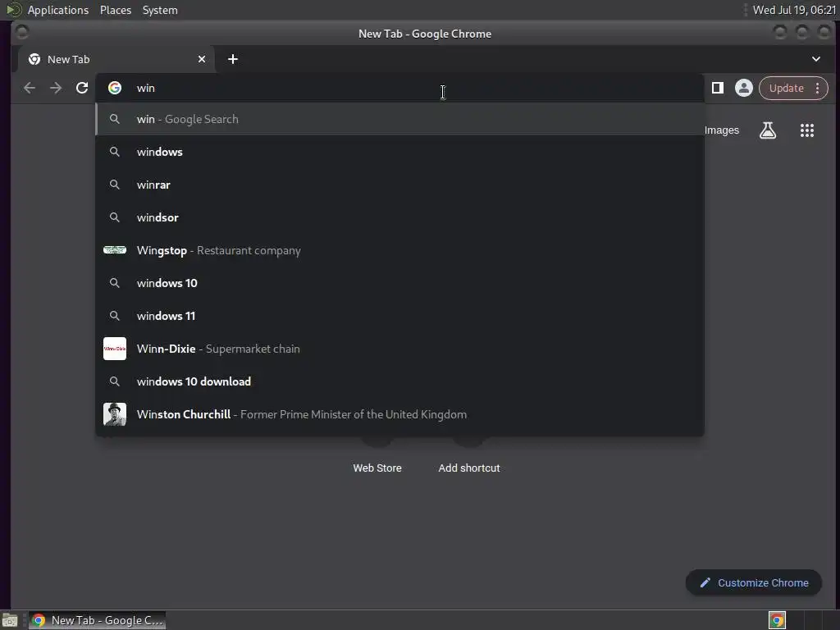This screenshot has width=840, height=630.
Task: Click the clock showing Wed Jul 19
Action: point(794,10)
